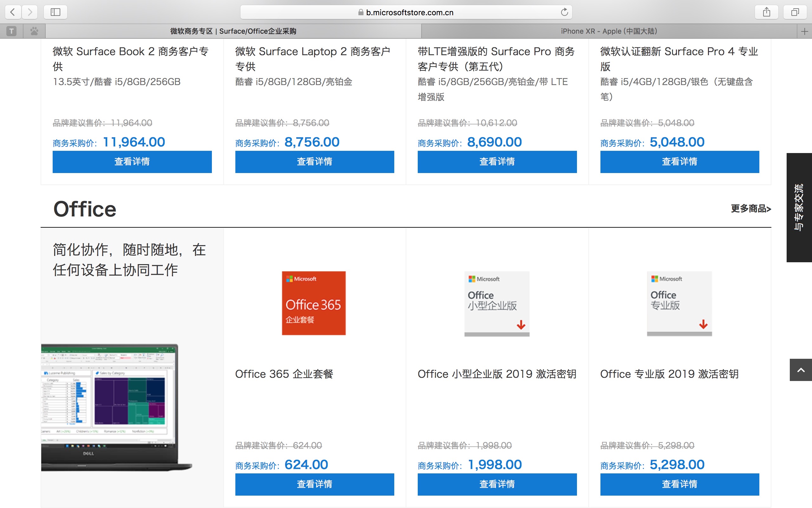The image size is (812, 508).
Task: Reload the page with refresh icon
Action: (564, 12)
